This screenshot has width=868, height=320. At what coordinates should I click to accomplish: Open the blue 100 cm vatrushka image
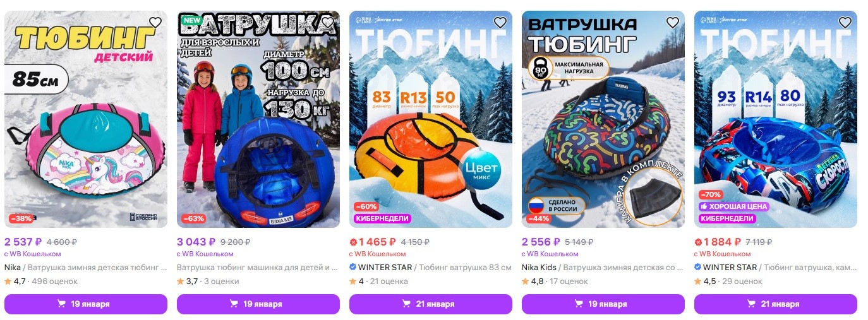[x=258, y=119]
